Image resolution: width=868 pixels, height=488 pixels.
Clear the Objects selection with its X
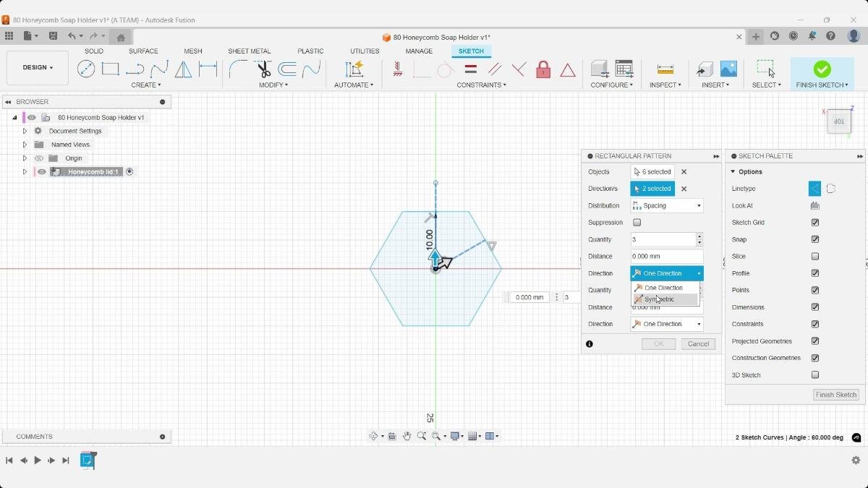click(x=684, y=172)
